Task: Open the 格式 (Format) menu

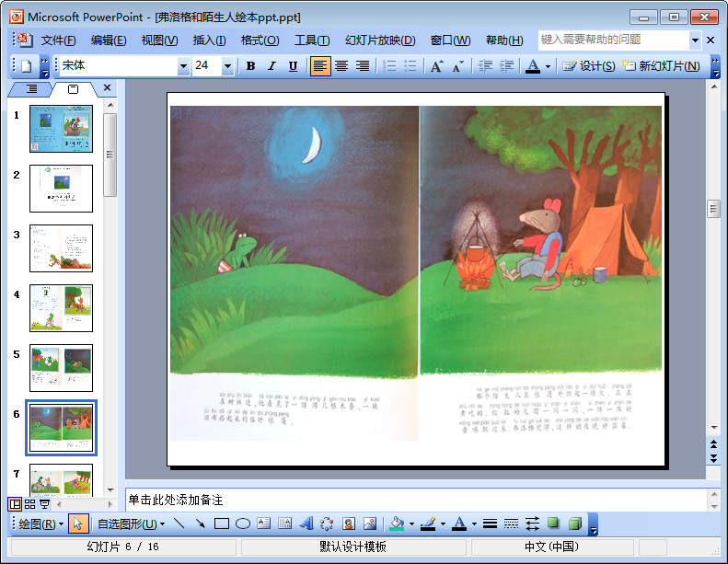Action: click(260, 40)
